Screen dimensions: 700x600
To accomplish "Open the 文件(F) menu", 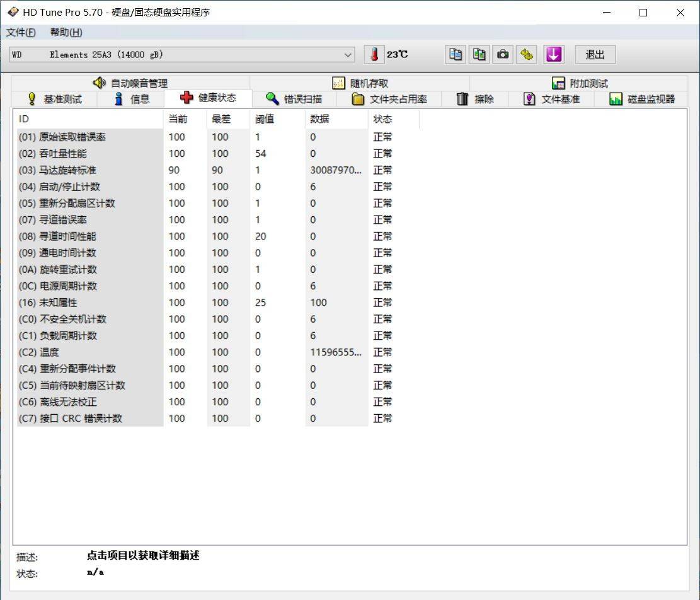I will click(x=21, y=32).
